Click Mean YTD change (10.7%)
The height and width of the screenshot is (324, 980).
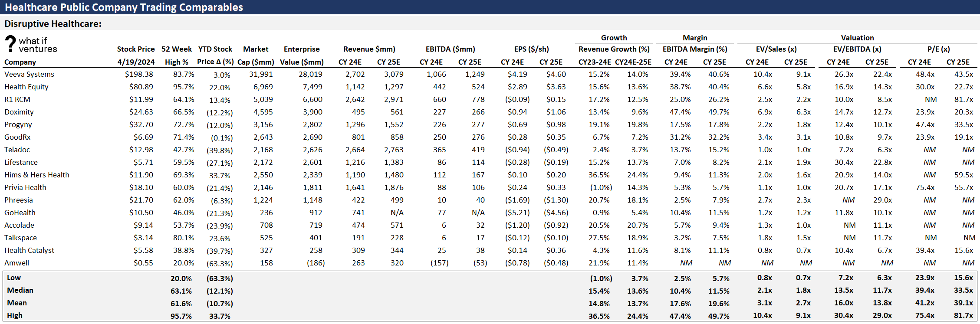[x=220, y=304]
